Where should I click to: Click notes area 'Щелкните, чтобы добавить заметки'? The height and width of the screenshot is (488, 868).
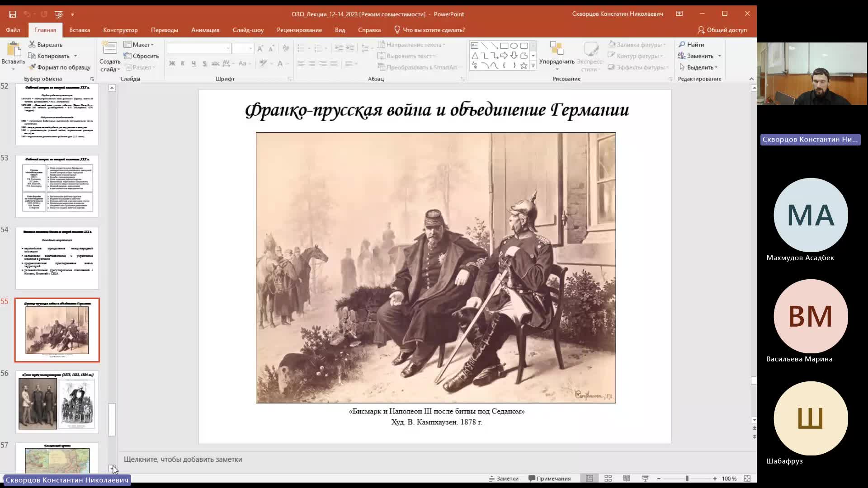point(183,460)
